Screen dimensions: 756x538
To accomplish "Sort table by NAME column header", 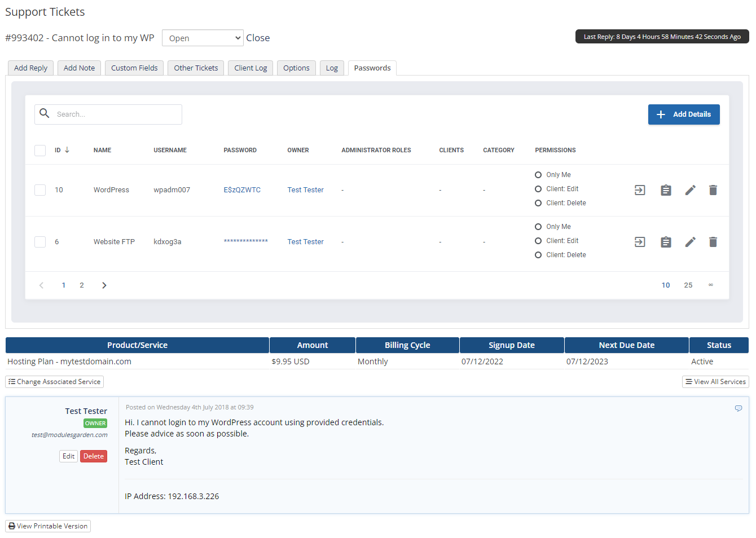I will coord(102,151).
